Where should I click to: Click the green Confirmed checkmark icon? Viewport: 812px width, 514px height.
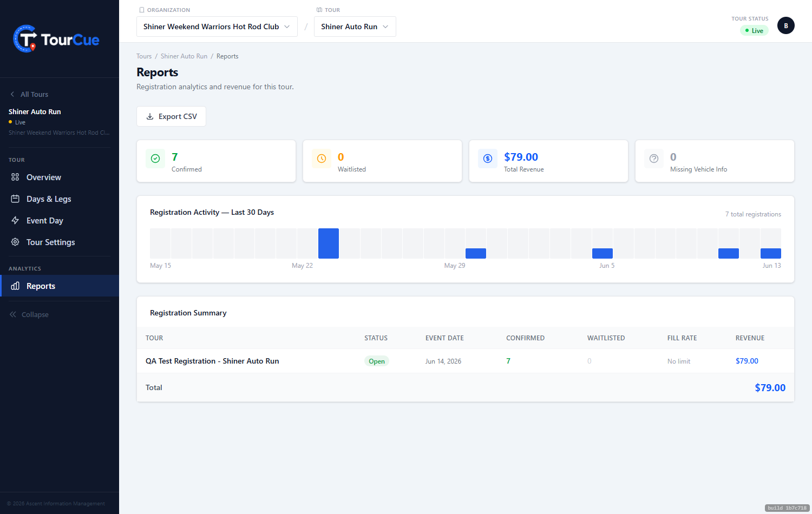(155, 159)
